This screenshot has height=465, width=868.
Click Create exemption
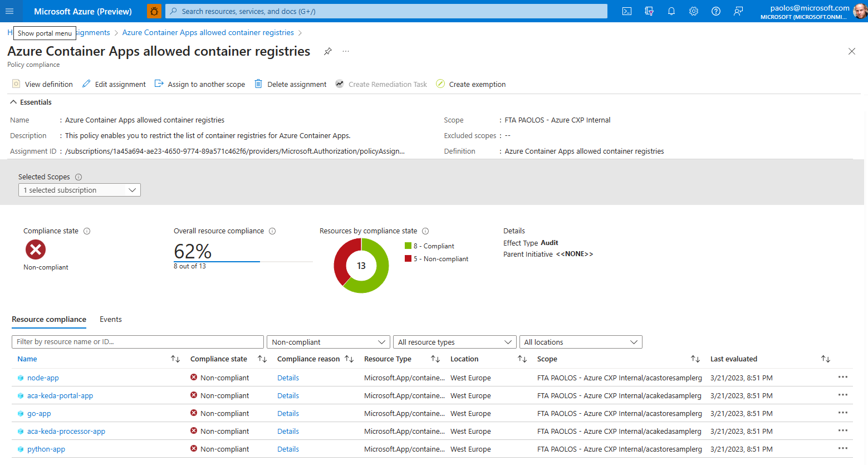(471, 84)
